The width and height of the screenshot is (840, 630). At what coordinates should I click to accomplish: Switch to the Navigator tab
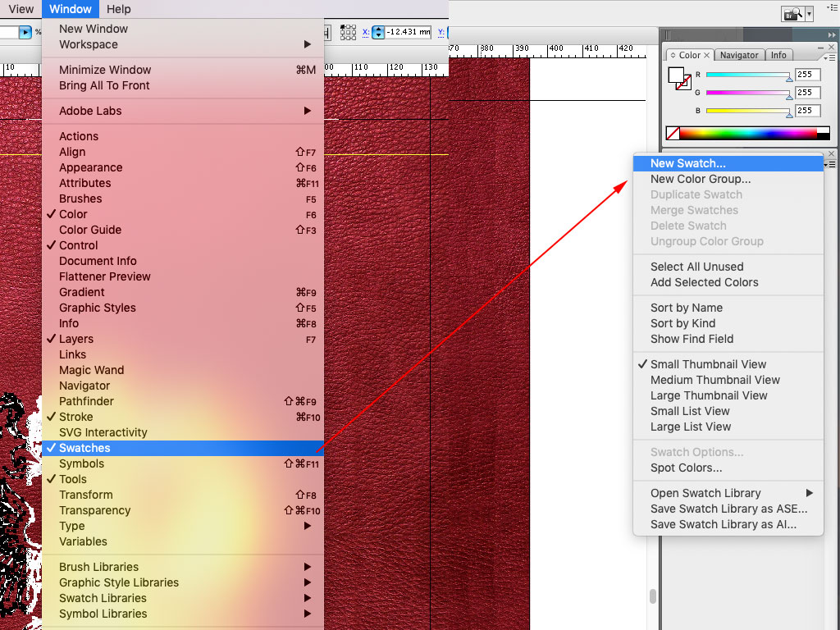(x=739, y=55)
